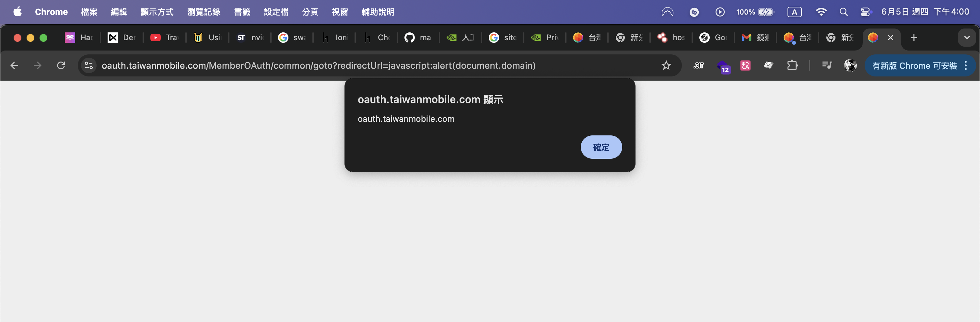
Task: Open the pink translate extension icon
Action: click(745, 65)
